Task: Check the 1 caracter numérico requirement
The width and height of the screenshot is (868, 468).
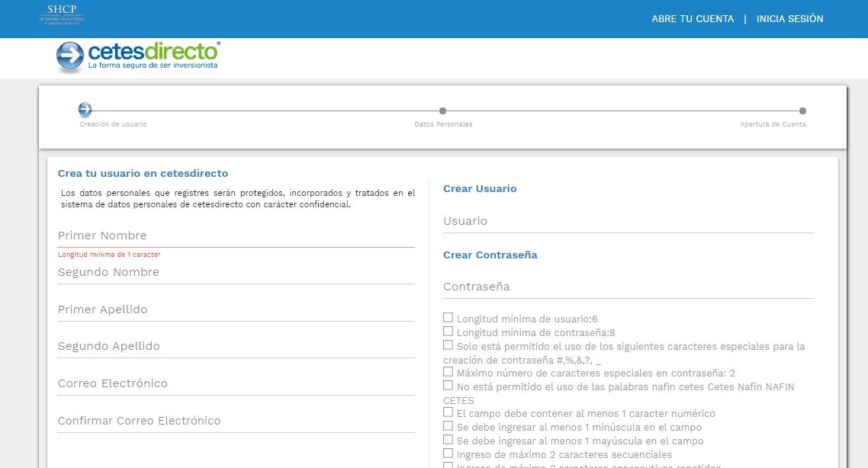Action: 448,412
